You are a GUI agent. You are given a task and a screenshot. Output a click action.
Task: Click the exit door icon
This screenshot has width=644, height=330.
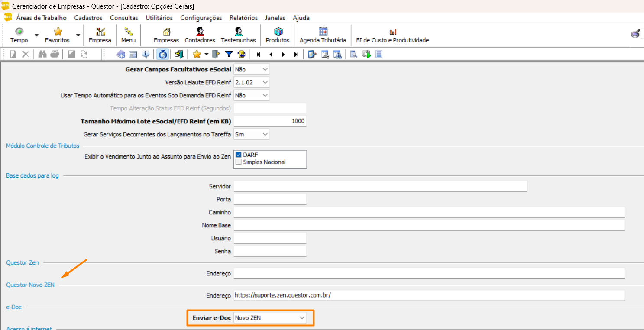pyautogui.click(x=179, y=54)
